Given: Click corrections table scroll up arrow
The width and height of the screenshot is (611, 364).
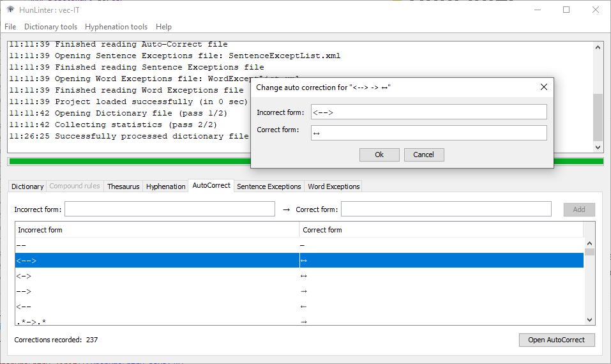Looking at the screenshot, I should pos(589,243).
